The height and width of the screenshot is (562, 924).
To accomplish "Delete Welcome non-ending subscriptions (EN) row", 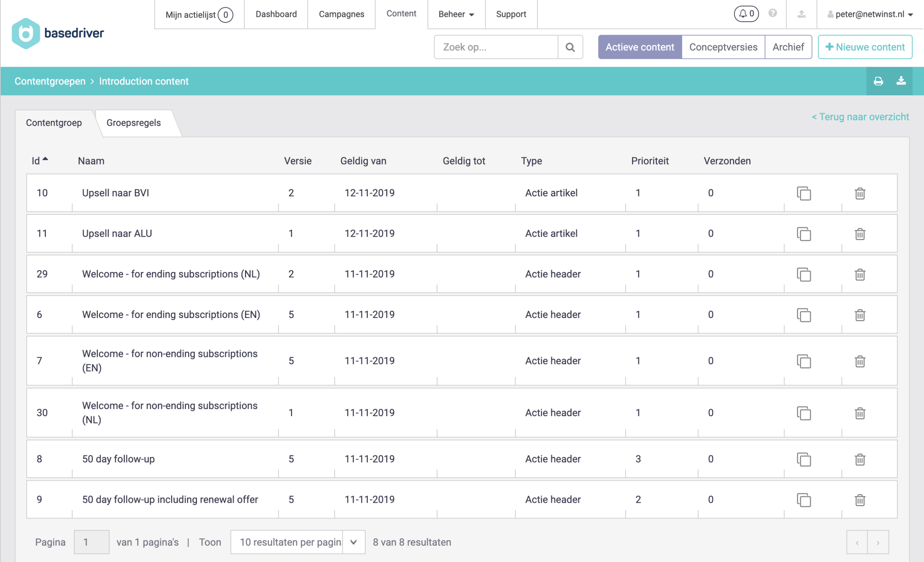I will coord(860,361).
